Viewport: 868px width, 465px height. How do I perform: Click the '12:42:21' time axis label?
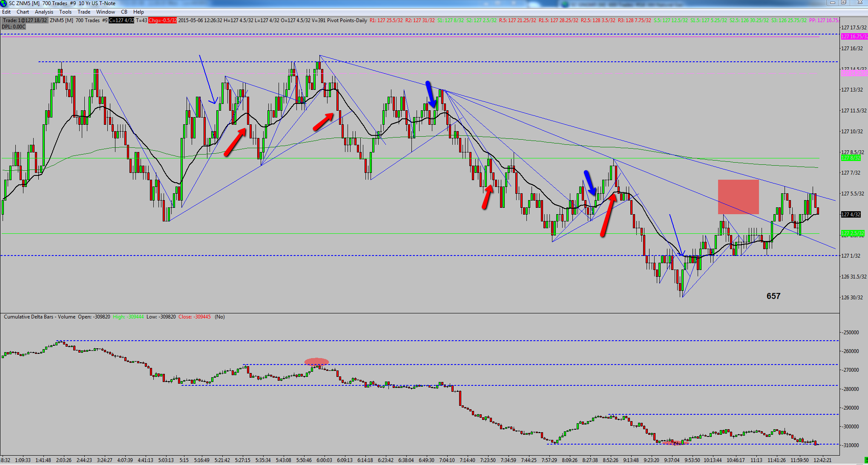coord(822,460)
